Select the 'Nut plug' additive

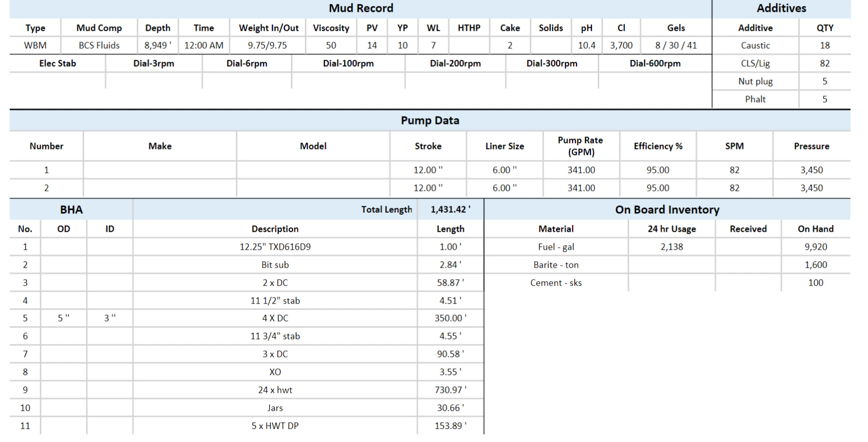(755, 81)
